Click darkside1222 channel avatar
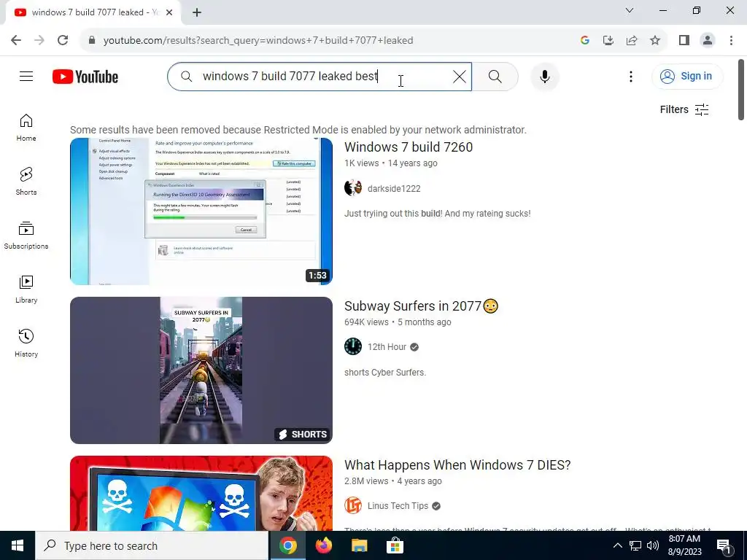 click(x=353, y=188)
